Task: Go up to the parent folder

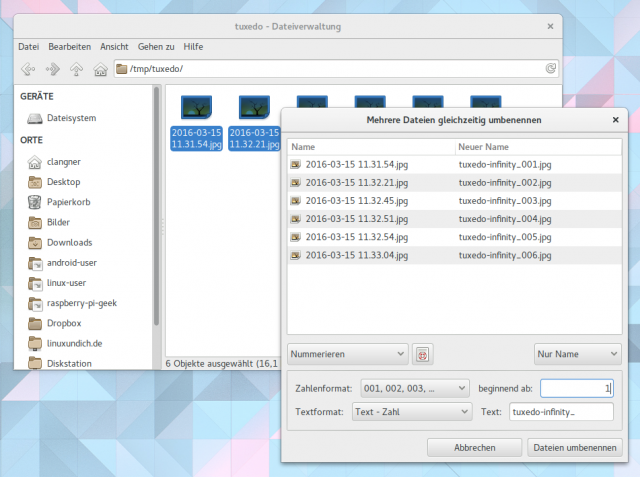Action: click(77, 69)
